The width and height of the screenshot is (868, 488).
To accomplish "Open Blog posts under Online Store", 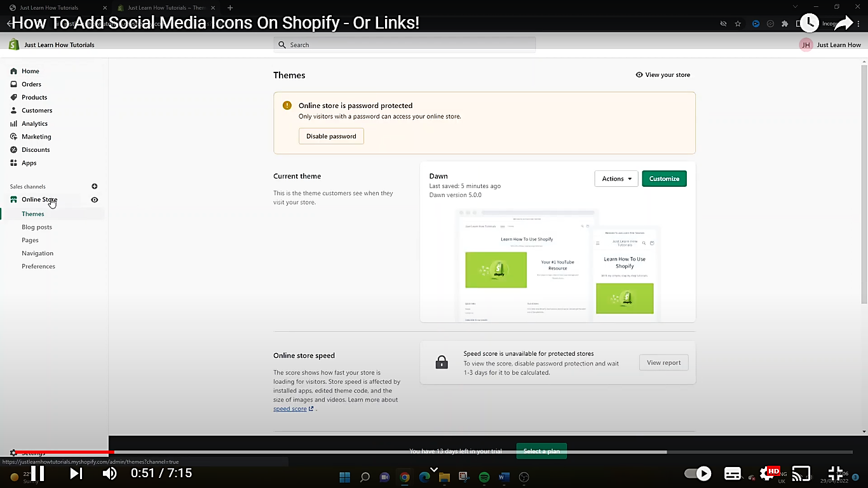I will pyautogui.click(x=37, y=227).
